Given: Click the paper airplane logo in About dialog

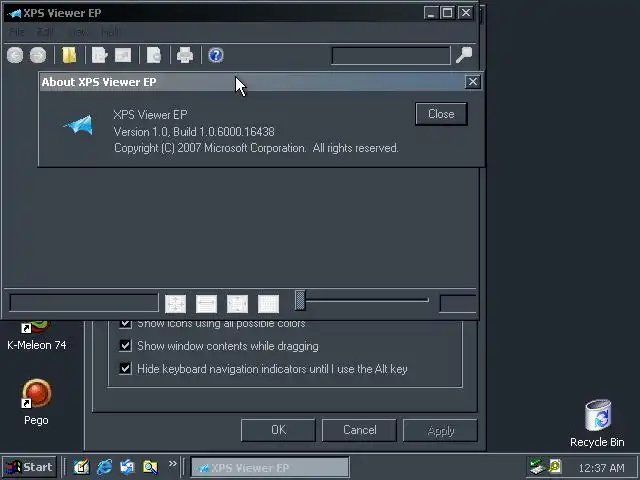Looking at the screenshot, I should click(79, 124).
